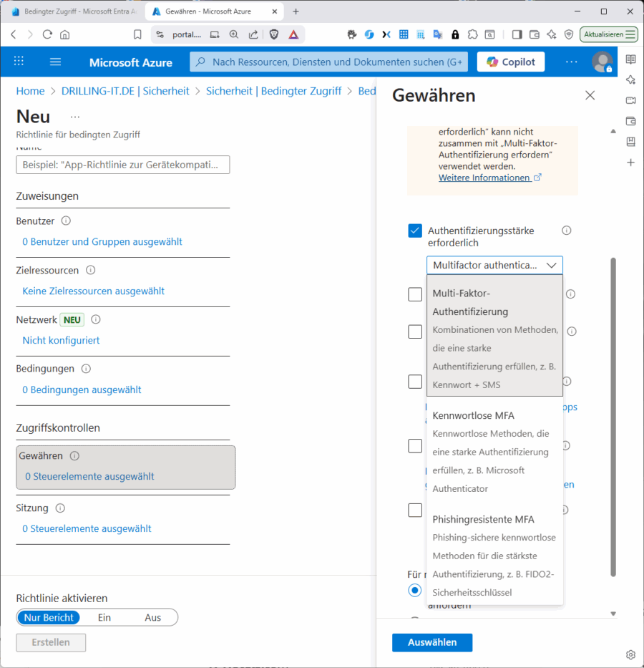Viewport: 644px width, 668px height.
Task: Go to browser home page
Action: point(64,34)
